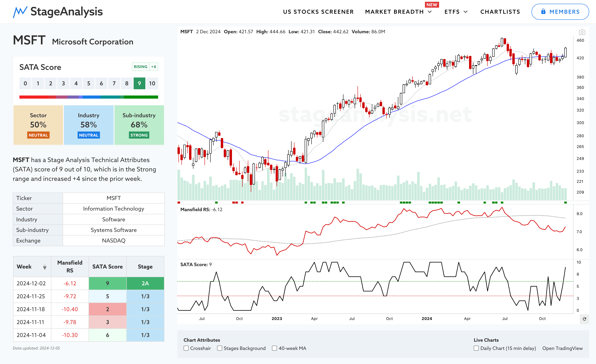Click the Members lock icon
This screenshot has height=364, width=596.
tap(543, 11)
